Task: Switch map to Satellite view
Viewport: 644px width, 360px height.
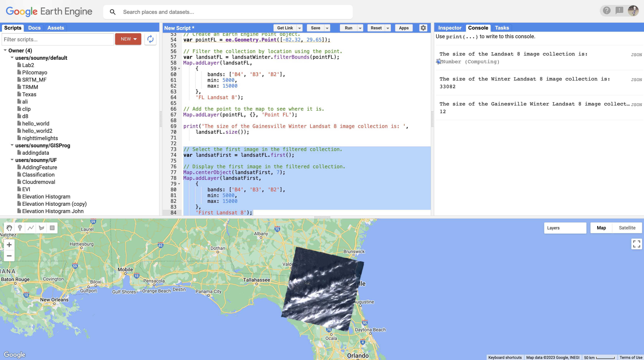Action: 627,228
